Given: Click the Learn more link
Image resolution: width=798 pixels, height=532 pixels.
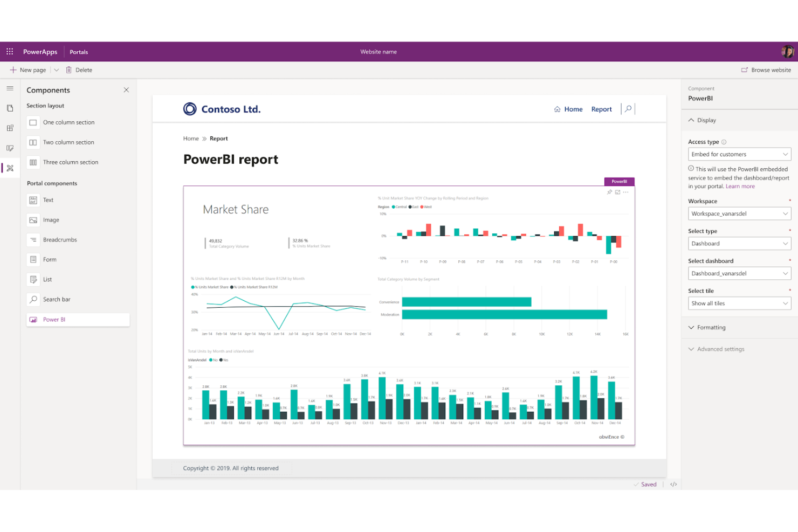Looking at the screenshot, I should (x=740, y=185).
